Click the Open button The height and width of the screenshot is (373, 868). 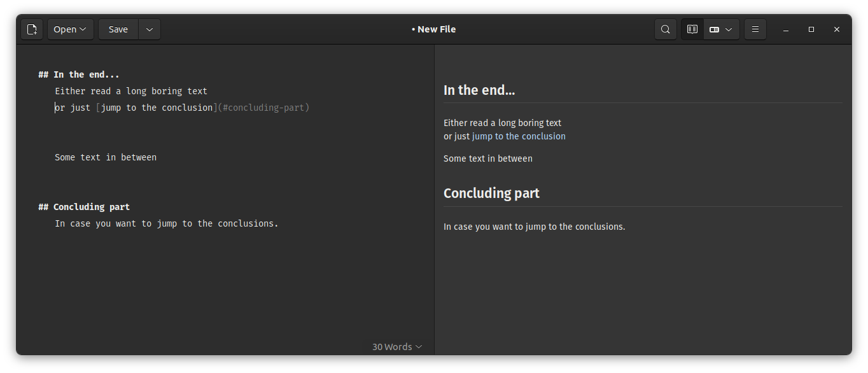66,29
